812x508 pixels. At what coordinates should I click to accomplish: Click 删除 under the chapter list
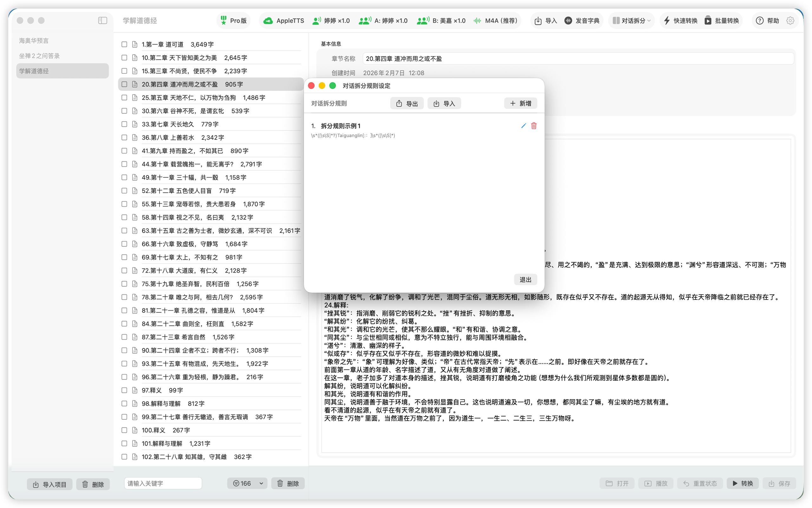pyautogui.click(x=288, y=483)
